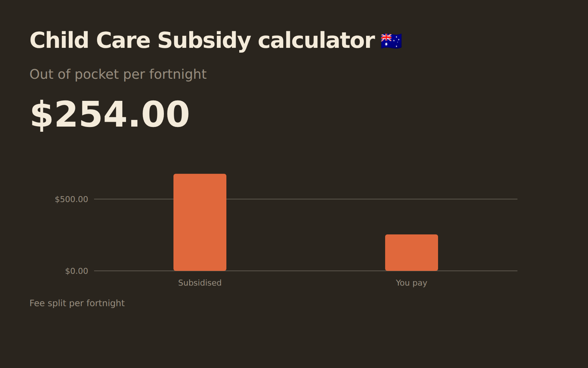This screenshot has width=588, height=368.
Task: Click the Australian flag emoji icon
Action: (391, 41)
